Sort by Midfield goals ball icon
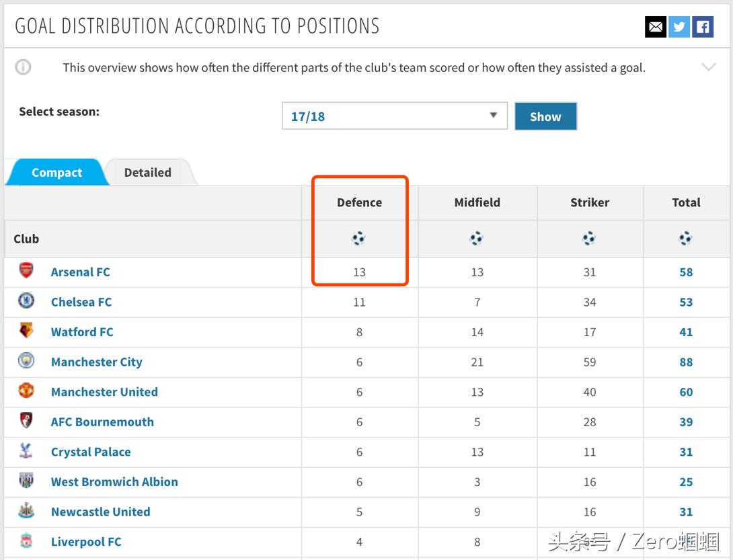The image size is (733, 560). coord(477,238)
